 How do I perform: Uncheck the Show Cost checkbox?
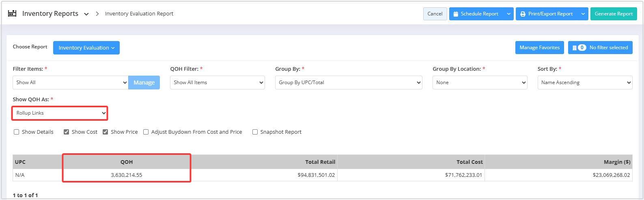click(x=66, y=132)
